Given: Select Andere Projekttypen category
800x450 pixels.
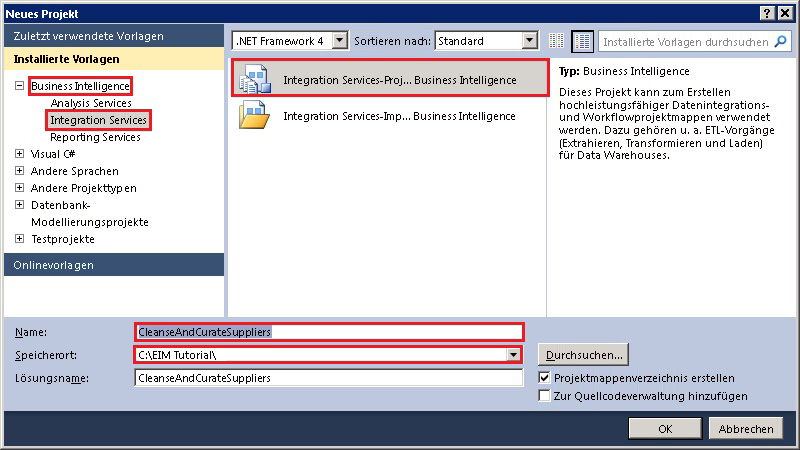Looking at the screenshot, I should tap(84, 188).
